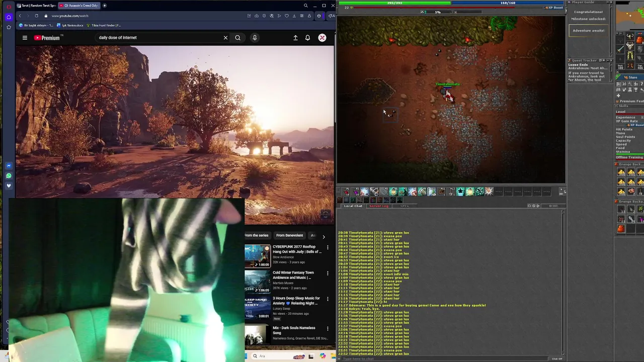Click Adventure awaits button in Player Guide
This screenshot has height=362, width=644.
[x=588, y=30]
